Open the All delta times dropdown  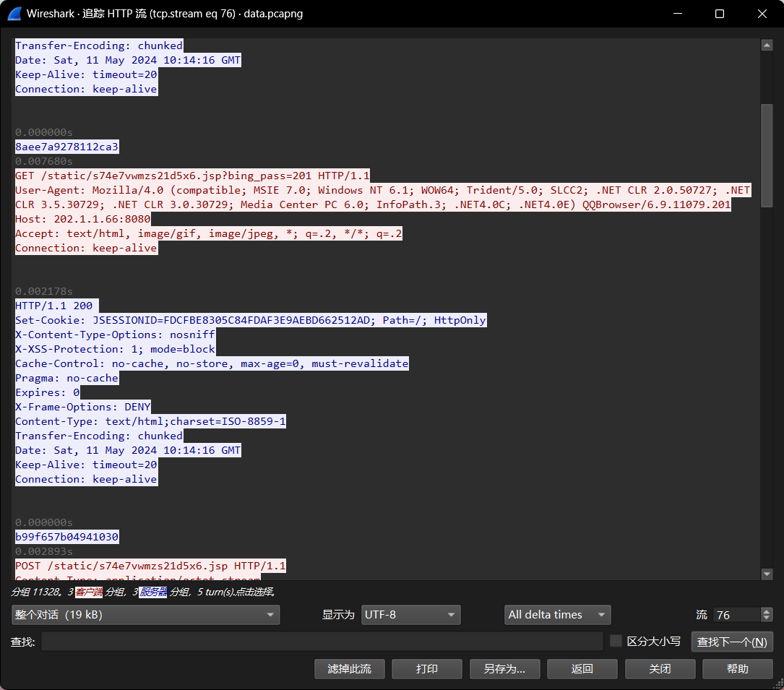pos(558,615)
